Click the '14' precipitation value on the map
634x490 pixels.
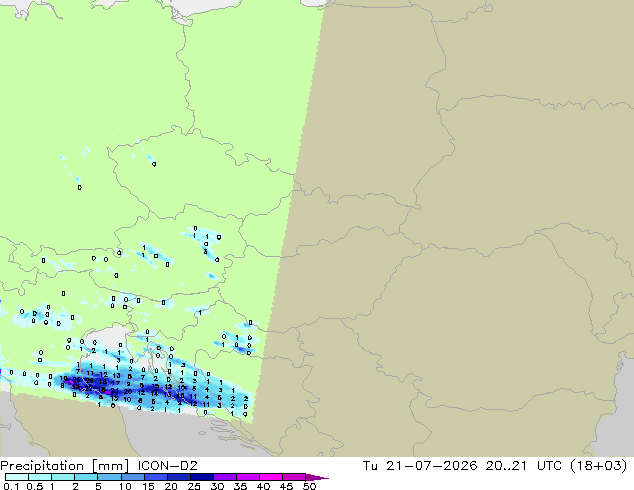154,393
